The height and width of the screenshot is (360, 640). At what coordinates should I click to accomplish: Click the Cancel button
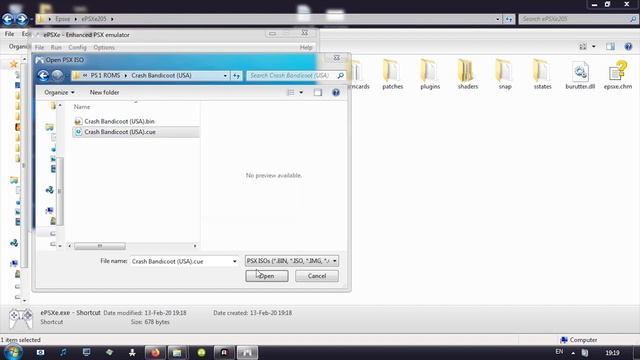click(317, 276)
